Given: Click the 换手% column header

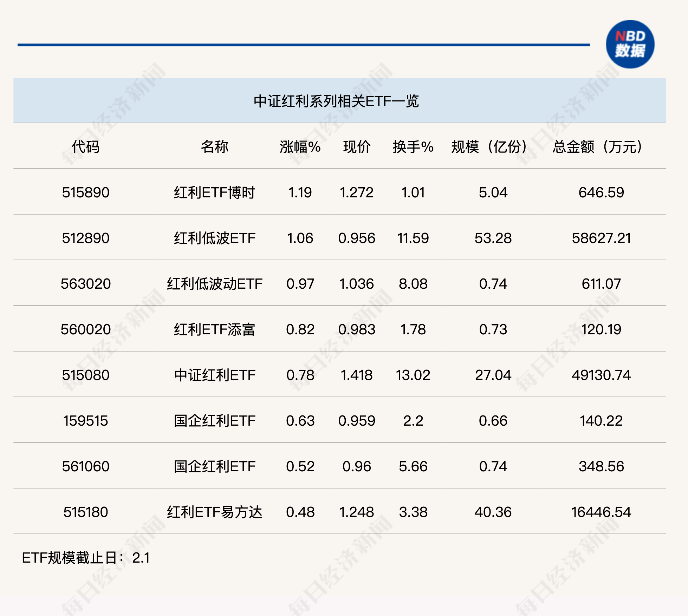Looking at the screenshot, I should 413,147.
